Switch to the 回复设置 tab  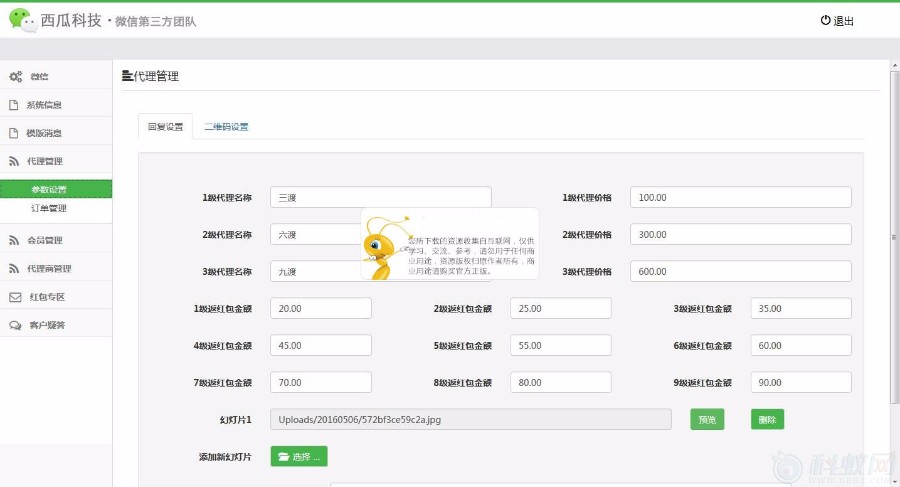[165, 127]
